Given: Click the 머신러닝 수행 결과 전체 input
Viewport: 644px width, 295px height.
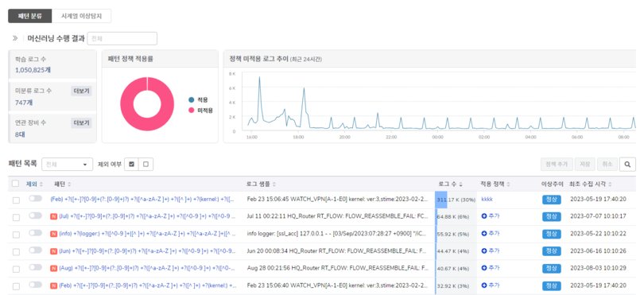Looking at the screenshot, I should [x=122, y=38].
